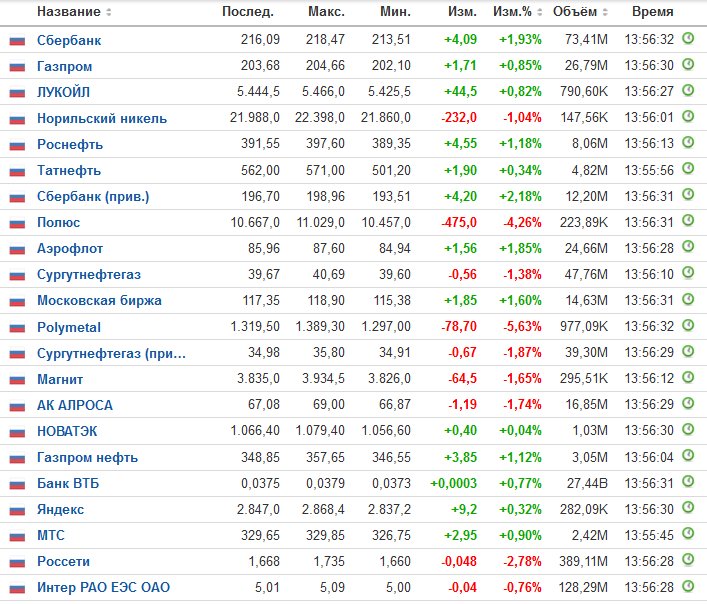Image resolution: width=707 pixels, height=604 pixels.
Task: Open the Роснефть stock link
Action: point(70,144)
